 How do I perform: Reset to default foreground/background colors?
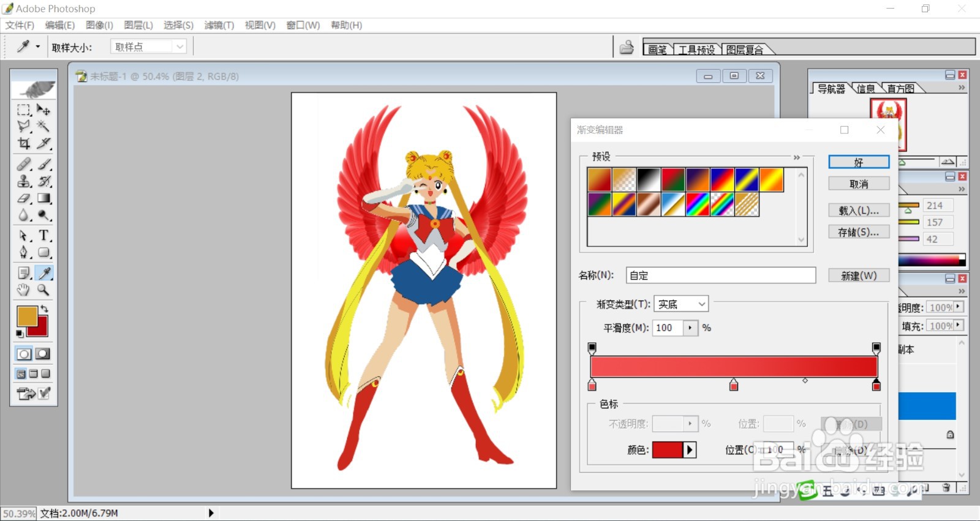20,334
